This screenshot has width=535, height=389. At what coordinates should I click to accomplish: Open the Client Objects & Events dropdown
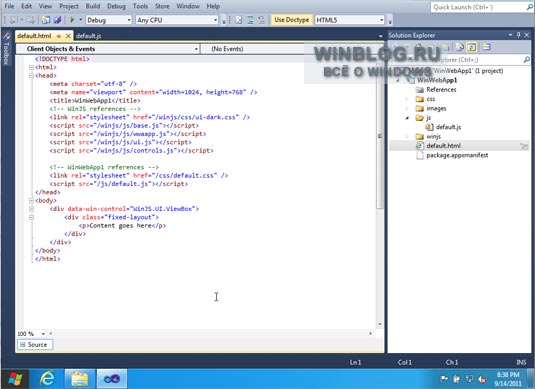pyautogui.click(x=196, y=49)
